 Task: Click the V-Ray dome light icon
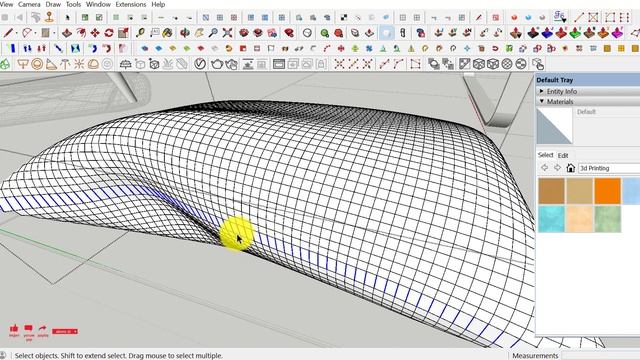click(x=93, y=64)
